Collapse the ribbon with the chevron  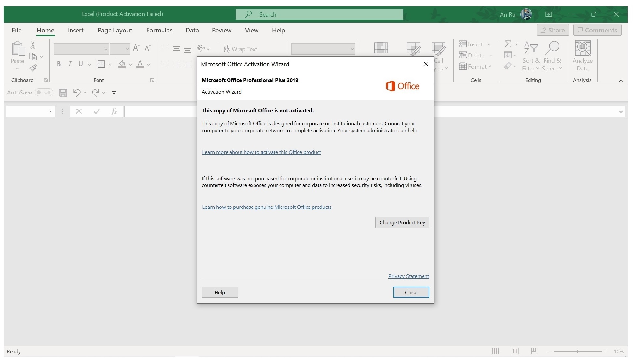pyautogui.click(x=621, y=81)
